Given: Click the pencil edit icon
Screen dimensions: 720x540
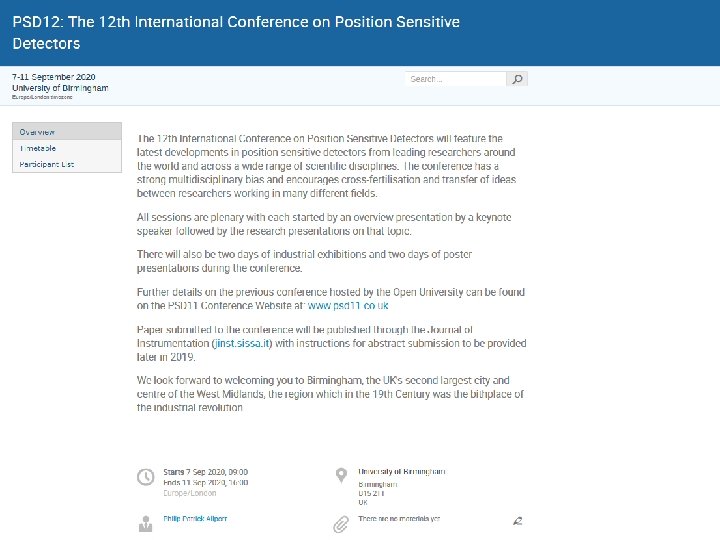Looking at the screenshot, I should (517, 521).
